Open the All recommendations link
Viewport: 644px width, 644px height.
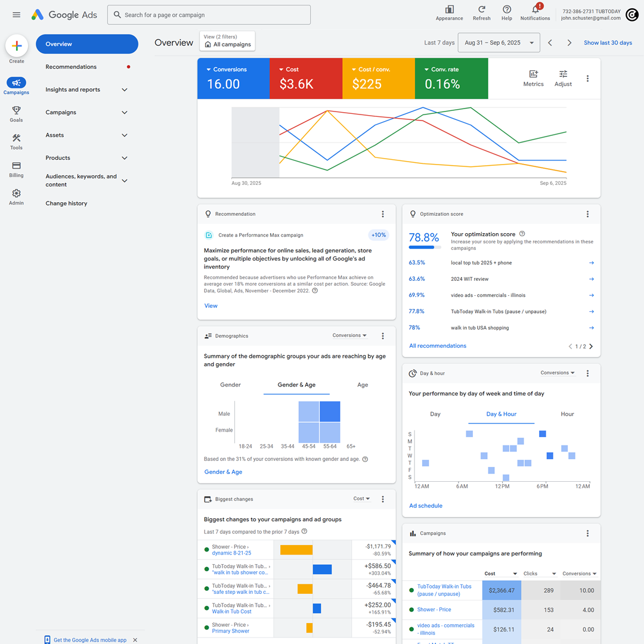[438, 346]
